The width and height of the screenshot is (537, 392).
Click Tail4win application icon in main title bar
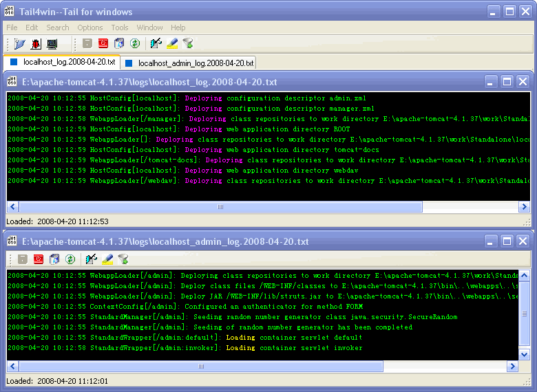9,11
